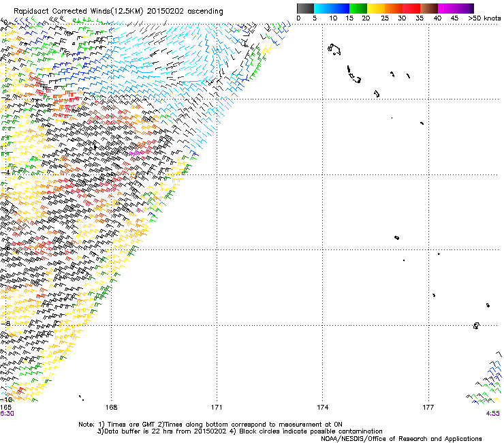
Task: Click the '40' legend scale label
Action: pyautogui.click(x=437, y=18)
